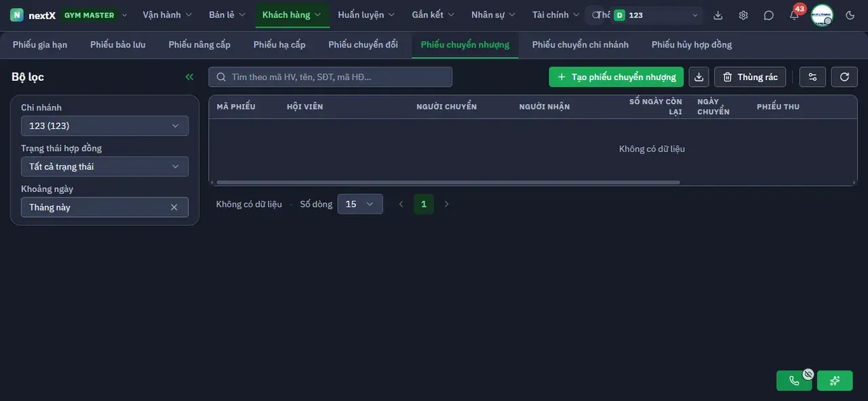
Task: Go to previous page arrow
Action: point(401,204)
